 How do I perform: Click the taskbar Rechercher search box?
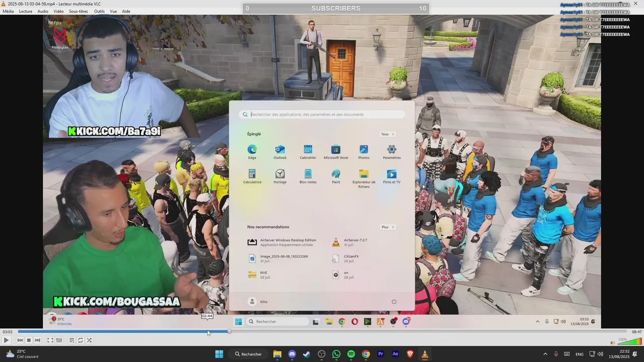pyautogui.click(x=249, y=354)
